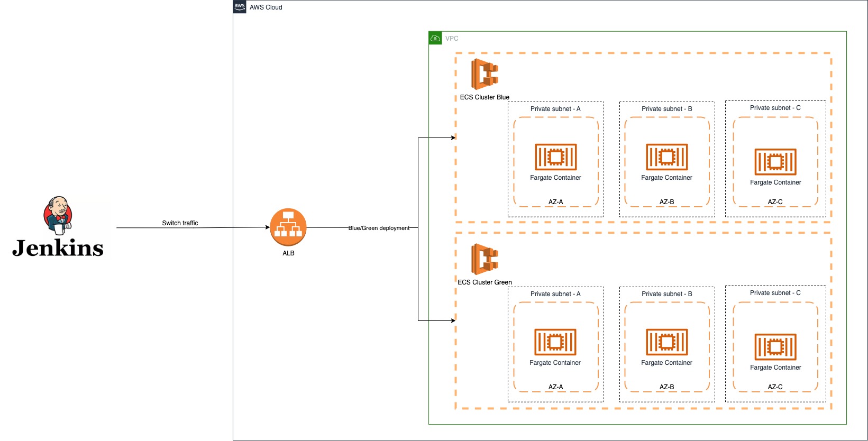Click the "VPC" label text
The height and width of the screenshot is (441, 868).
(x=452, y=39)
